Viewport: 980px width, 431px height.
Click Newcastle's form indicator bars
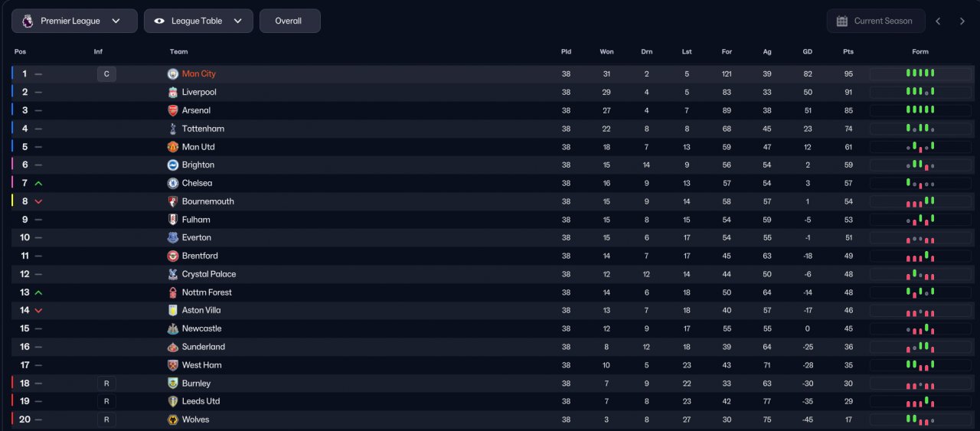[x=920, y=329]
